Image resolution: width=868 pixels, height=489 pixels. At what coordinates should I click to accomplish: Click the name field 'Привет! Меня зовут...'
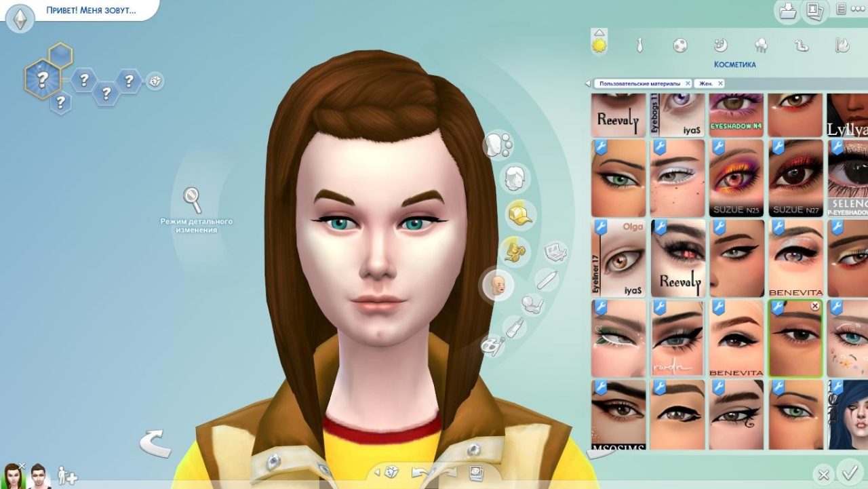tap(90, 11)
